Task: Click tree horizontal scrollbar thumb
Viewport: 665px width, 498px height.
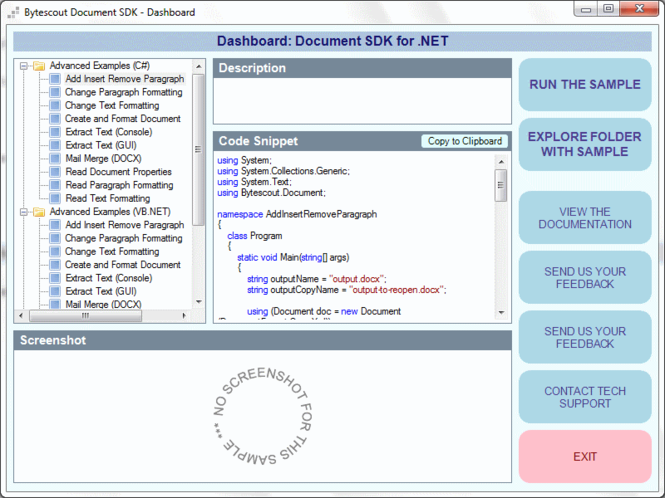Action: [85, 316]
